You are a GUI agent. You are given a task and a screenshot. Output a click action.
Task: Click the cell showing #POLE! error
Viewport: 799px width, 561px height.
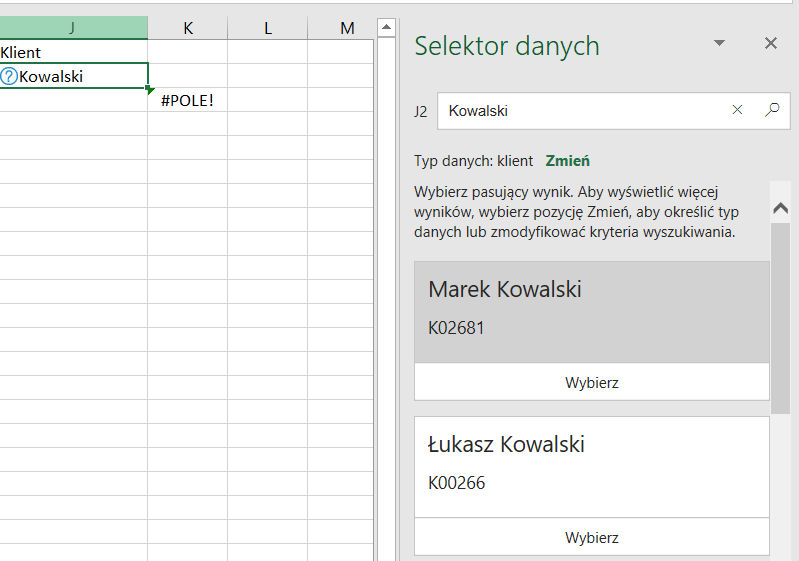click(x=188, y=101)
